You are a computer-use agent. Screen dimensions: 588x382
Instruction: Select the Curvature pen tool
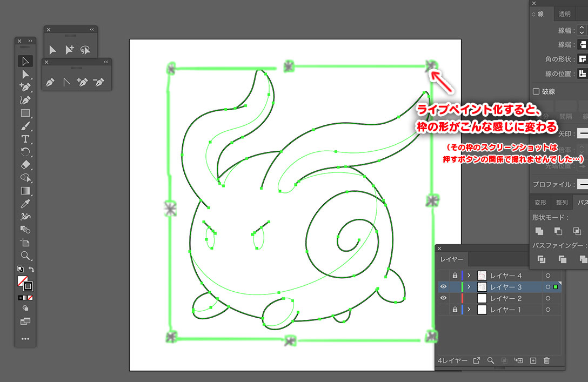point(25,100)
